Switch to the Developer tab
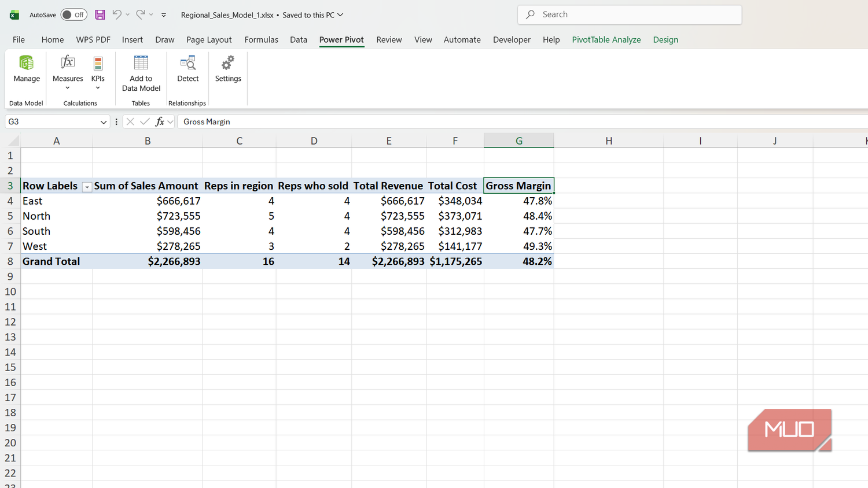The width and height of the screenshot is (868, 488). click(x=512, y=39)
